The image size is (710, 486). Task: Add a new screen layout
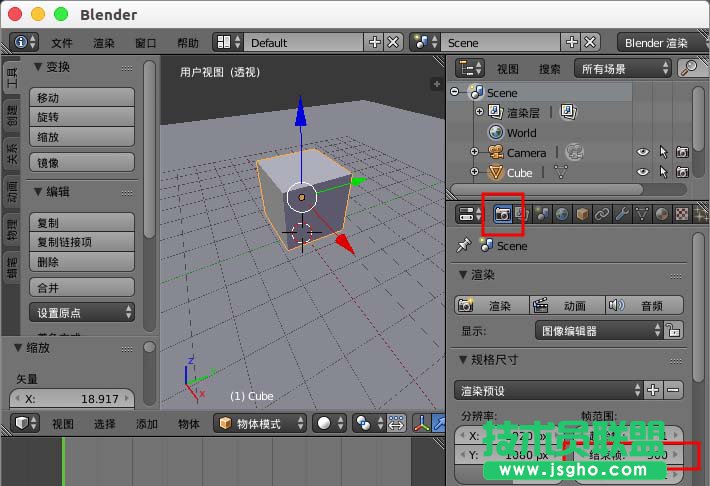(374, 42)
